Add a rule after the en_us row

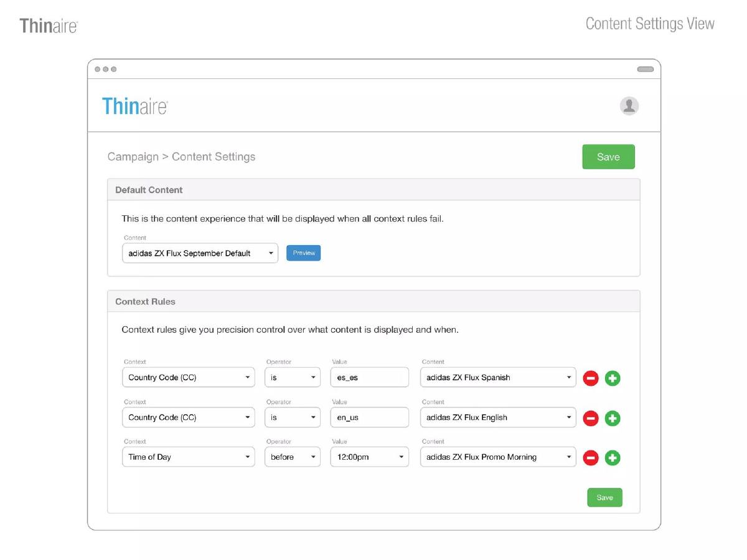point(613,418)
